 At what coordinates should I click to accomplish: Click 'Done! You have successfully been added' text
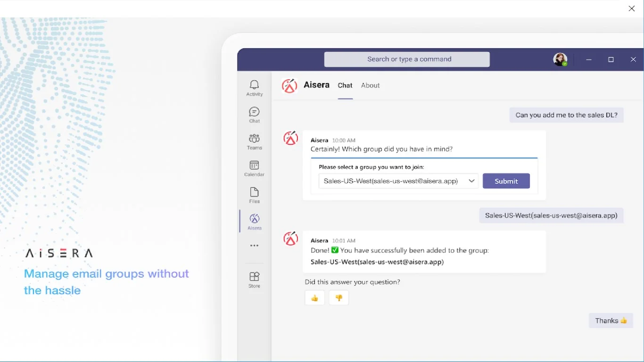tap(400, 250)
